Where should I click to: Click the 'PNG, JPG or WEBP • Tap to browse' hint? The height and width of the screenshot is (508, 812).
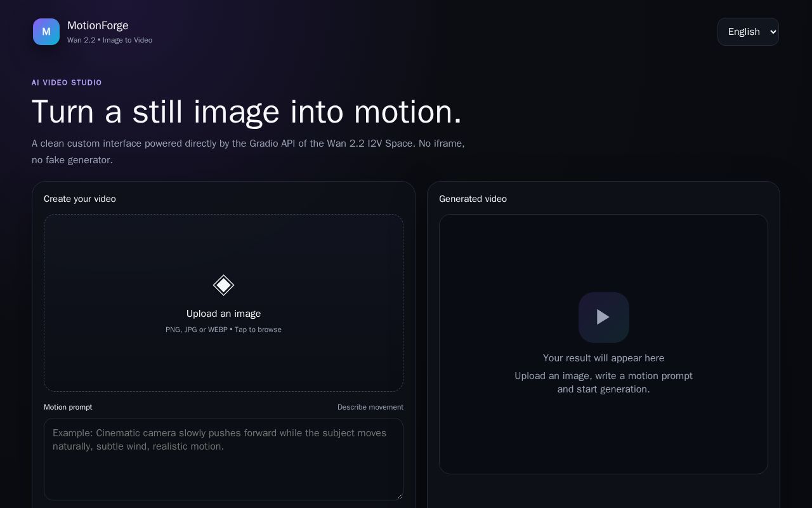tap(223, 330)
